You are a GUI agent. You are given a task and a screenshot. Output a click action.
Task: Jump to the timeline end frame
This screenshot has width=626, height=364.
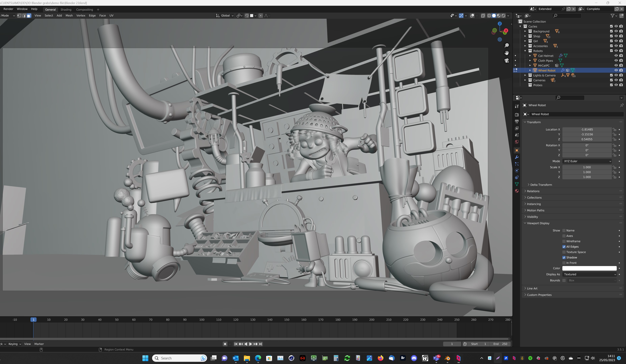coord(261,344)
